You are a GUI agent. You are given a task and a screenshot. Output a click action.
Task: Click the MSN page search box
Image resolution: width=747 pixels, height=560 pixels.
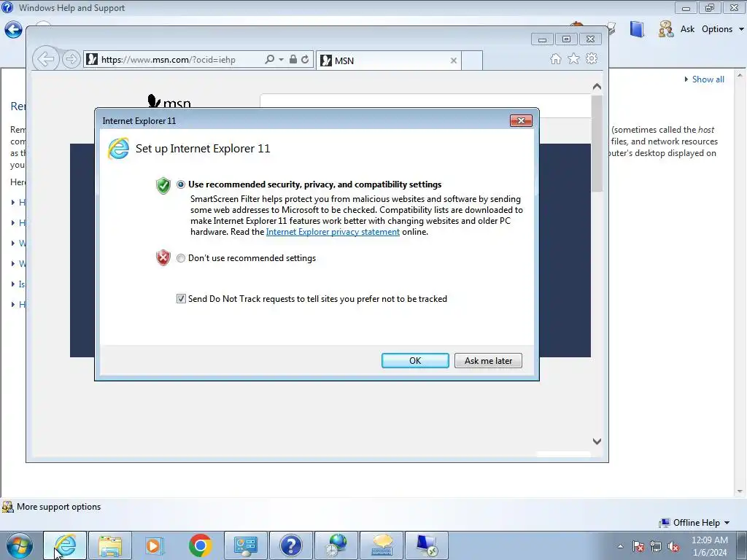[x=425, y=105]
